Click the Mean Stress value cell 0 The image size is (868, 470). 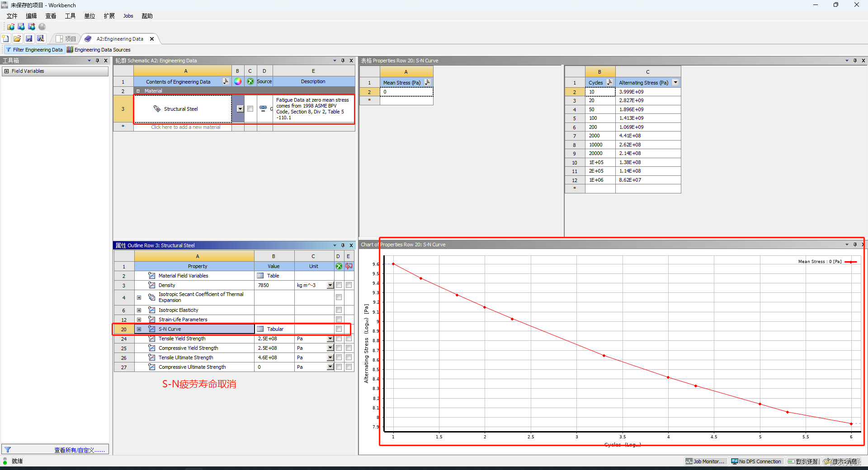coord(406,92)
